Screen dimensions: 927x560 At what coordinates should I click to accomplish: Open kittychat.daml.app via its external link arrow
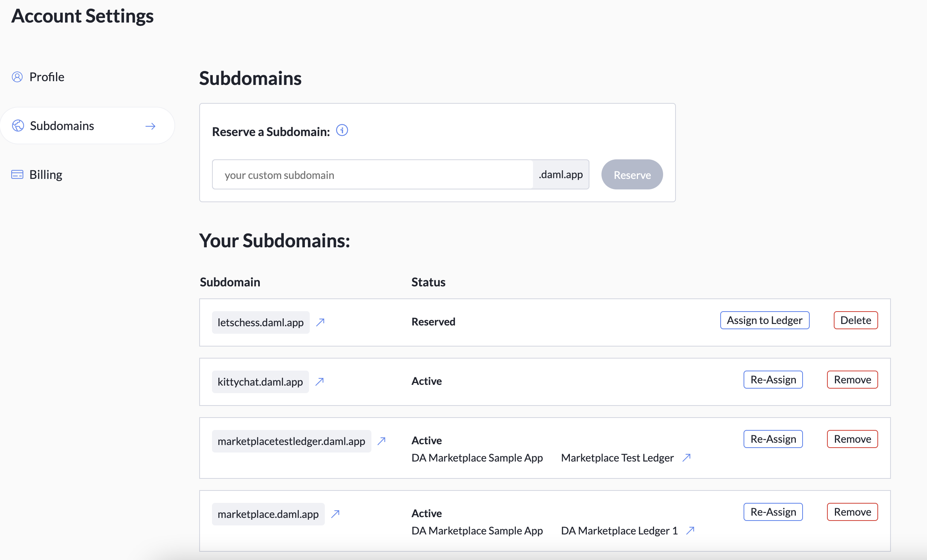[x=320, y=381]
